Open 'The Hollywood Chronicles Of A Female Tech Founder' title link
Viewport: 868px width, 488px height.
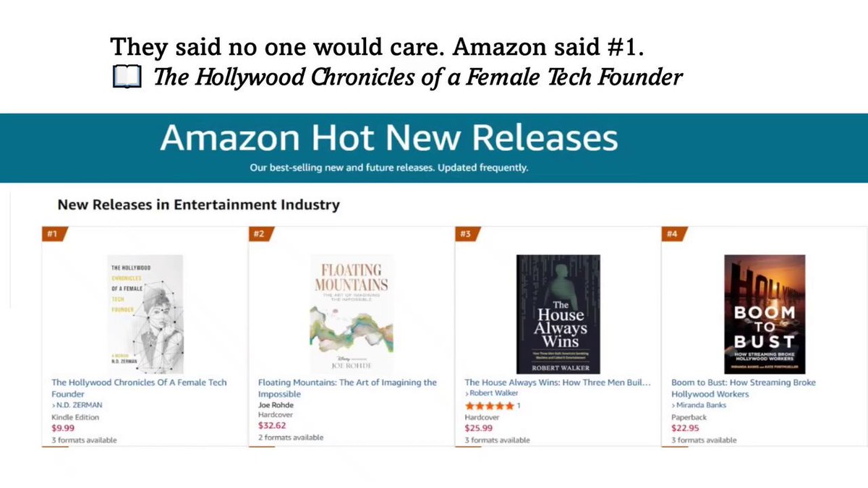point(139,388)
